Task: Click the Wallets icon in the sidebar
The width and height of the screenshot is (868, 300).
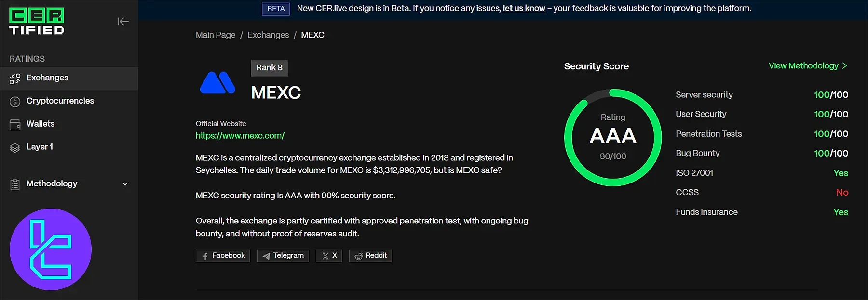Action: tap(15, 125)
